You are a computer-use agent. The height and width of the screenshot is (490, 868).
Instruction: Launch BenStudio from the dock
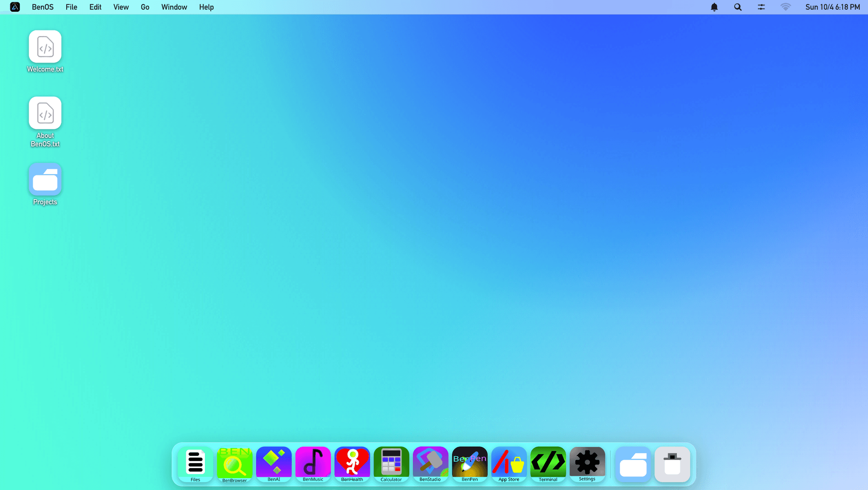pos(431,464)
